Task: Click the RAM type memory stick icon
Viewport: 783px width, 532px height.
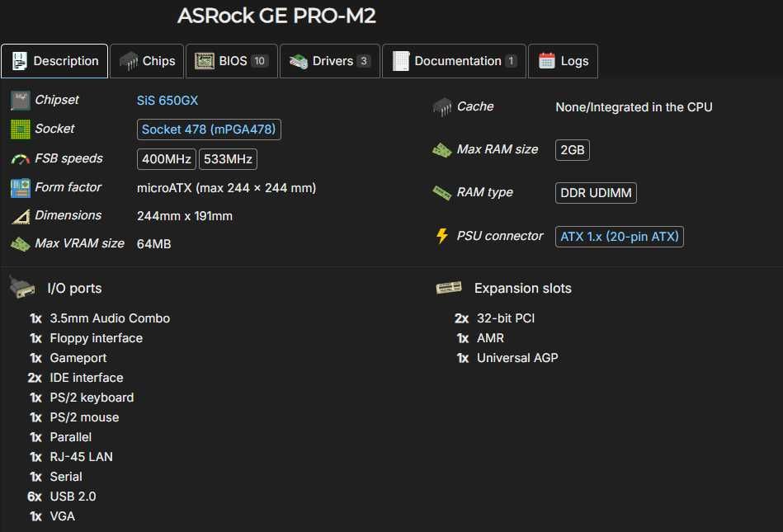Action: click(442, 193)
